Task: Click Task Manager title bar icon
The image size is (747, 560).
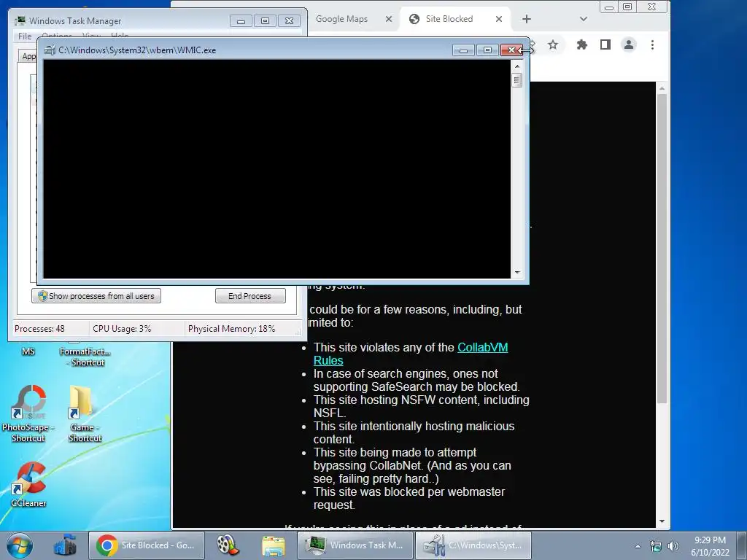Action: coord(20,21)
